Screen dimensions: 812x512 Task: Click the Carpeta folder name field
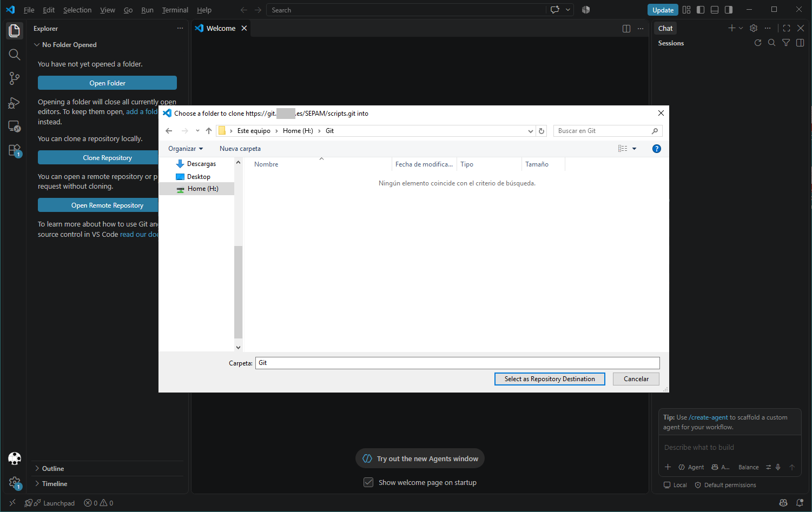458,363
